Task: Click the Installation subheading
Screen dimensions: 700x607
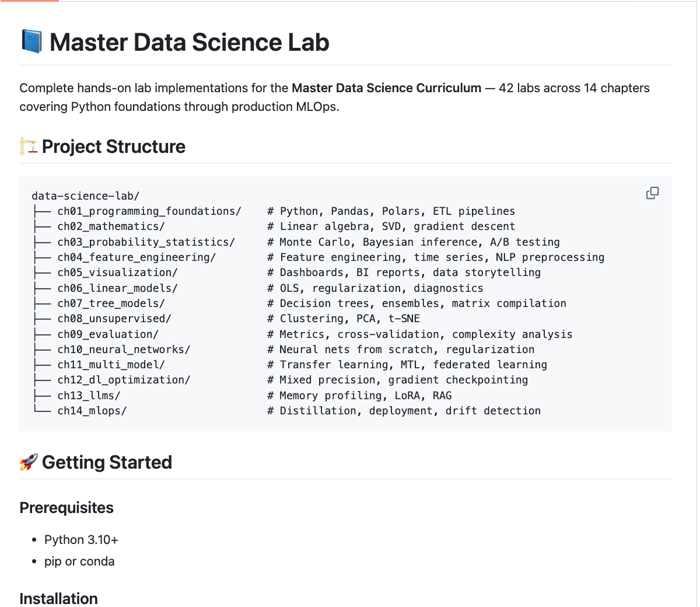Action: point(59,599)
